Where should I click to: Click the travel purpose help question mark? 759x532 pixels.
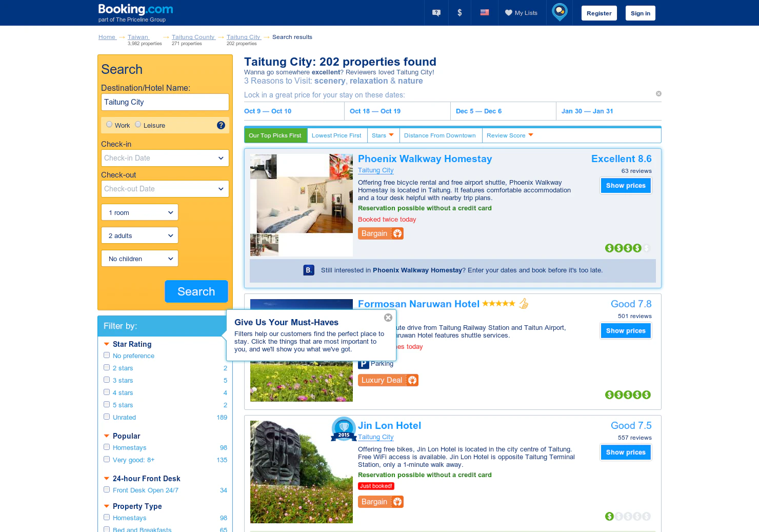(221, 125)
